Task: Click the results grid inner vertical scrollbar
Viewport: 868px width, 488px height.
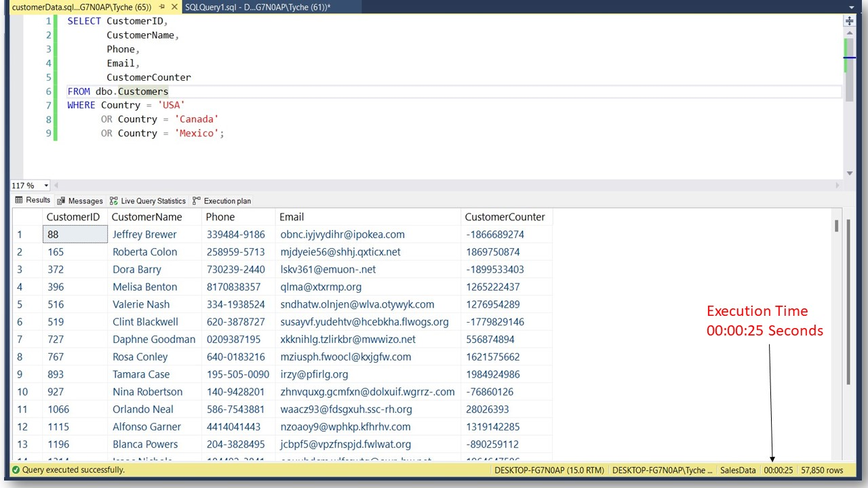Action: [x=837, y=226]
